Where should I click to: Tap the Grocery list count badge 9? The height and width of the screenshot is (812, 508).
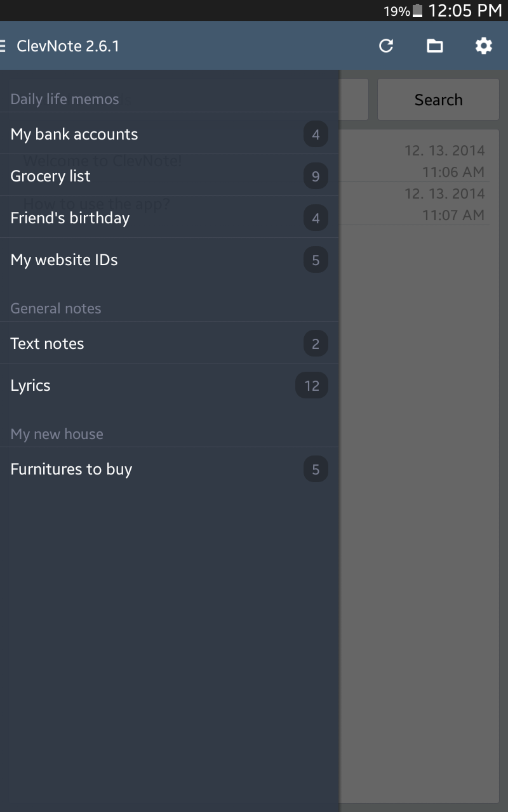click(x=316, y=176)
